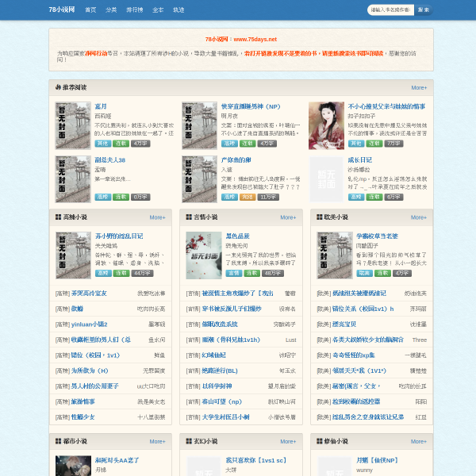Click the grid icon beside 玄幻小说
This screenshot has height=476, width=476.
click(x=189, y=441)
